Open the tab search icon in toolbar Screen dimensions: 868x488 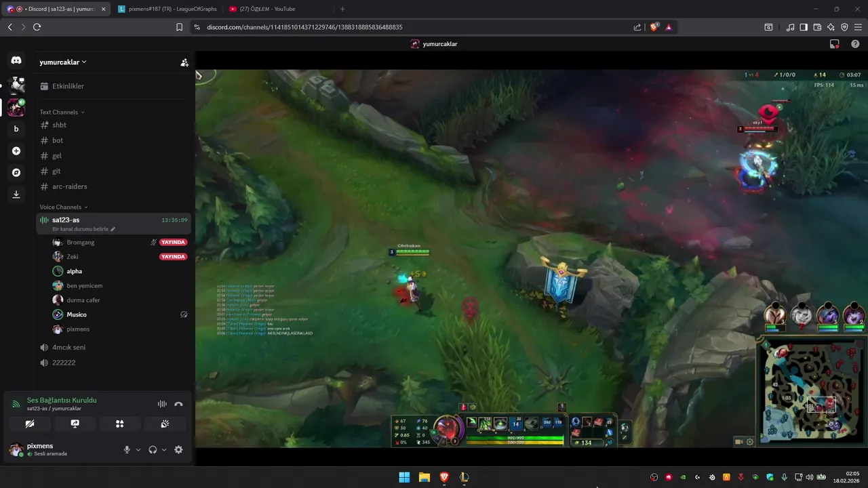[768, 27]
